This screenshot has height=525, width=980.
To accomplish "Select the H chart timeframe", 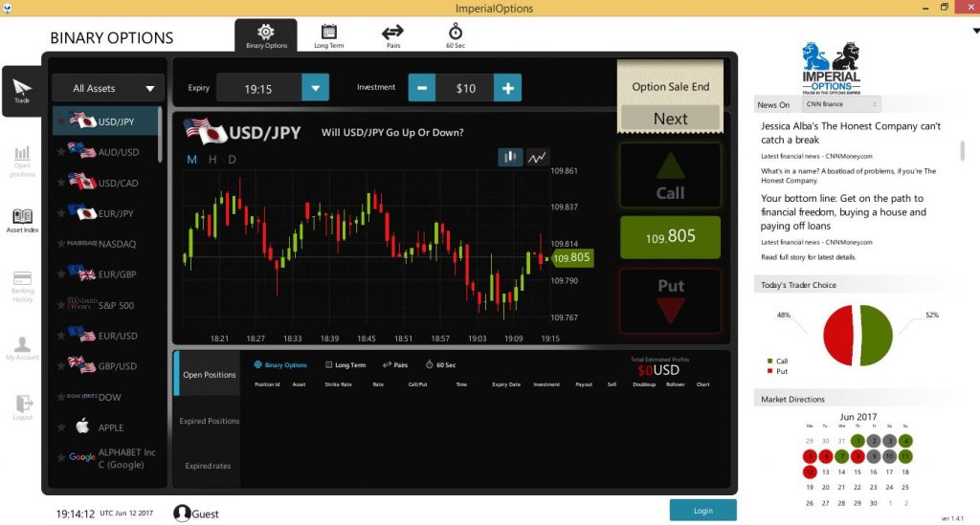I will click(x=212, y=160).
